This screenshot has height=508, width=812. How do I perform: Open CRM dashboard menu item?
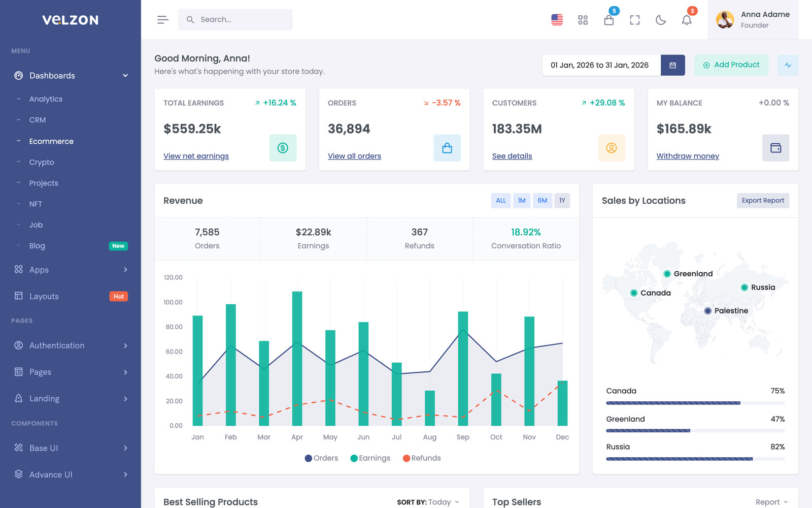click(38, 120)
